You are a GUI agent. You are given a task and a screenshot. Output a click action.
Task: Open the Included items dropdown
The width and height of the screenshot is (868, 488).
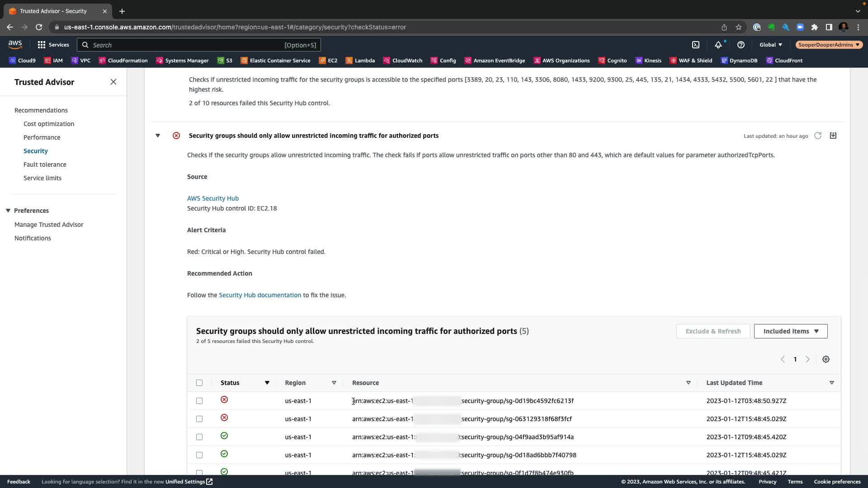tap(791, 331)
